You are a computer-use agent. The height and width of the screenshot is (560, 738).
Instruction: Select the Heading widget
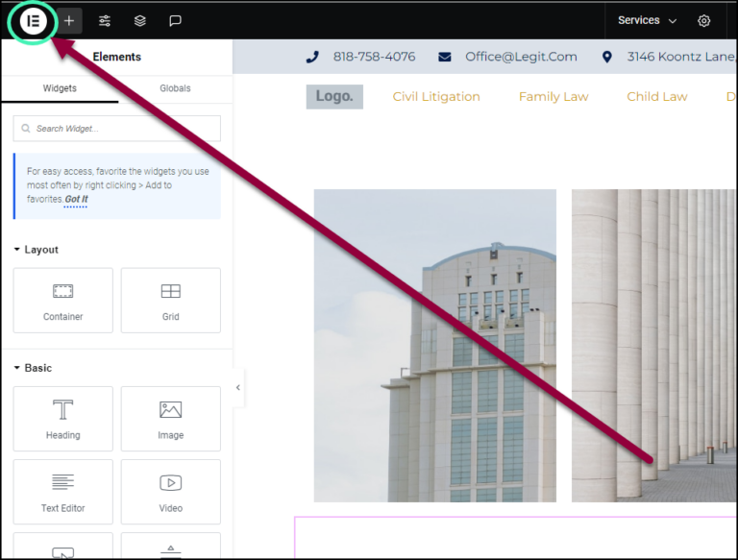(x=63, y=419)
